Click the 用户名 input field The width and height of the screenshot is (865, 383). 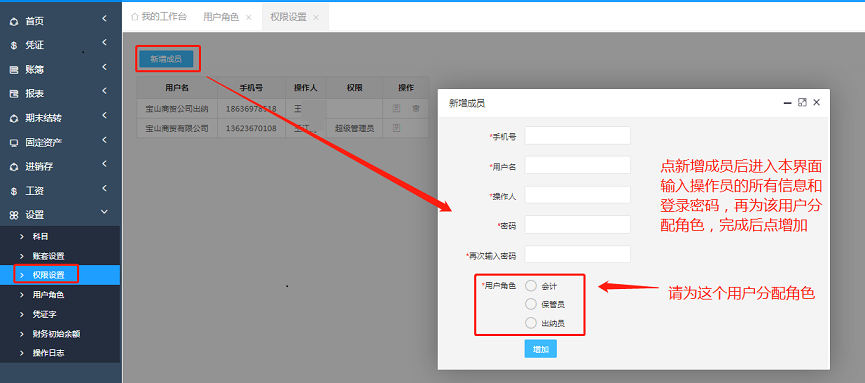coord(578,165)
